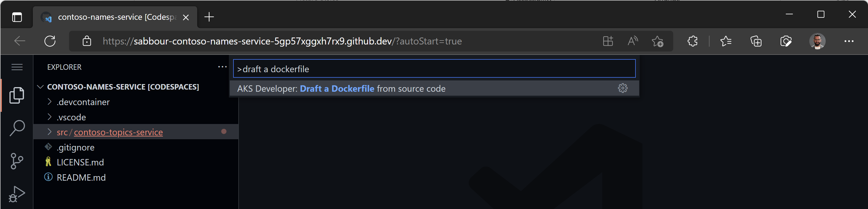This screenshot has height=209, width=868.
Task: Click the command palette input field
Action: click(x=434, y=69)
